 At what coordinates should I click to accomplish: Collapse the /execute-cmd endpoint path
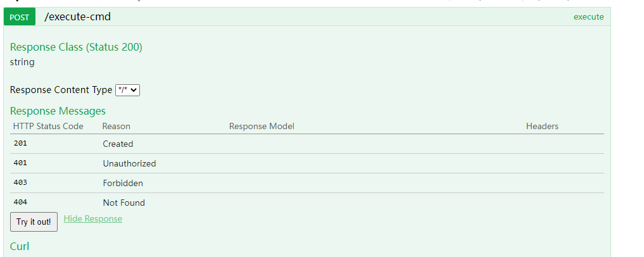coord(77,17)
